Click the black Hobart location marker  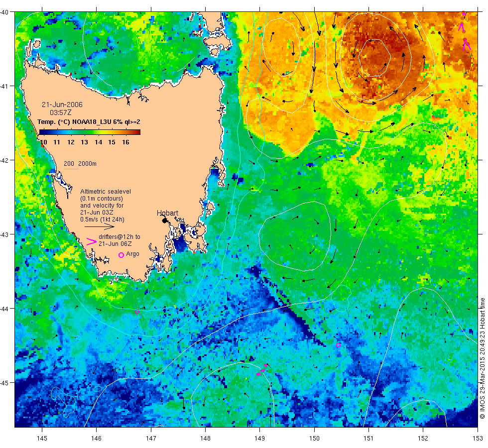coord(165,221)
